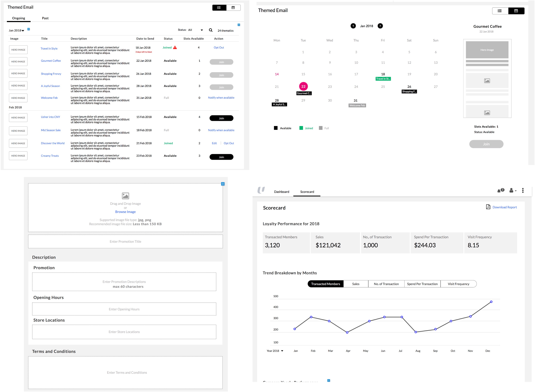
Task: Open the user account icon menu
Action: pos(512,191)
